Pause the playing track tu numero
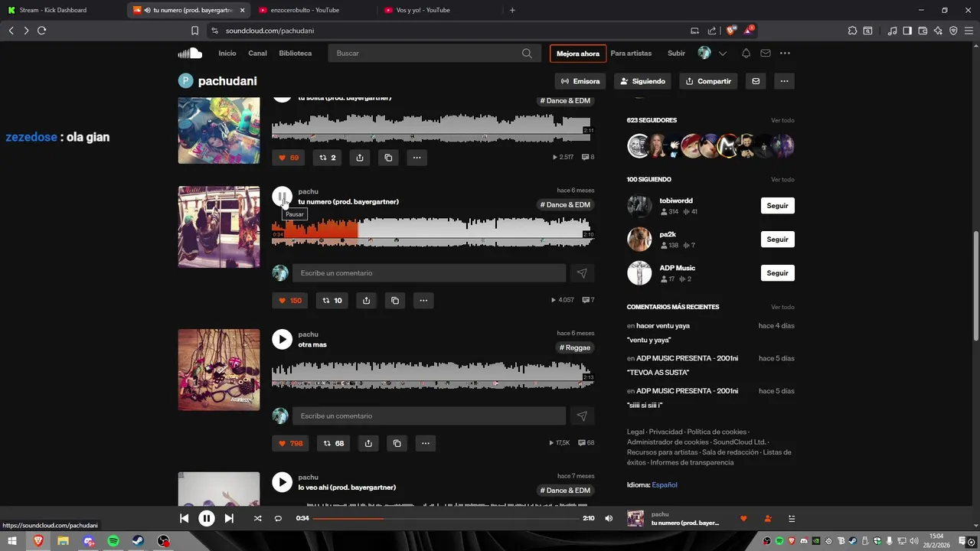Viewport: 980px width, 551px height. [x=283, y=197]
